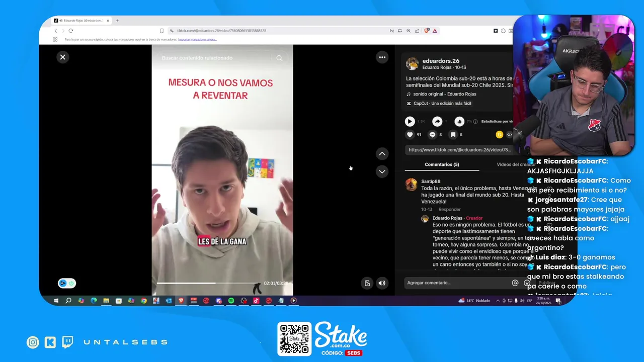
Task: Open the eduardors.26 username link
Action: pos(441,61)
